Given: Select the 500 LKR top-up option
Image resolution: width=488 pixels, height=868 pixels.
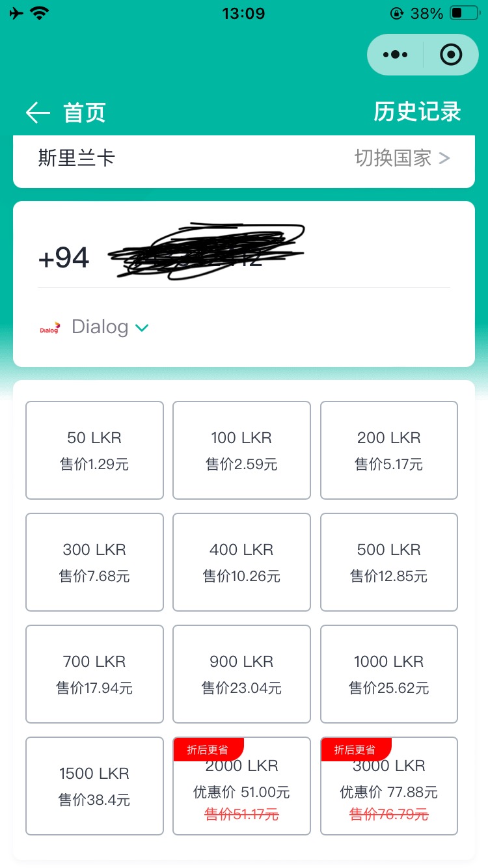Looking at the screenshot, I should (389, 562).
